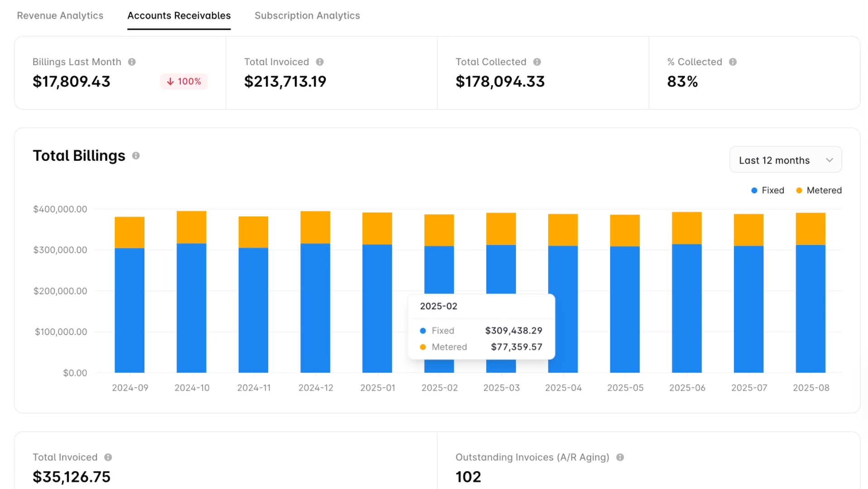Open the Subscription Analytics tab

pyautogui.click(x=307, y=15)
